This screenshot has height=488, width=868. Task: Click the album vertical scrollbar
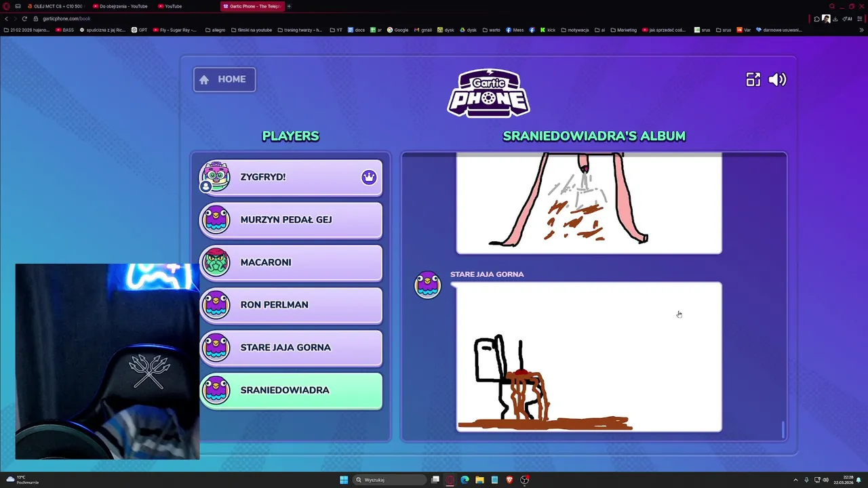[783, 430]
